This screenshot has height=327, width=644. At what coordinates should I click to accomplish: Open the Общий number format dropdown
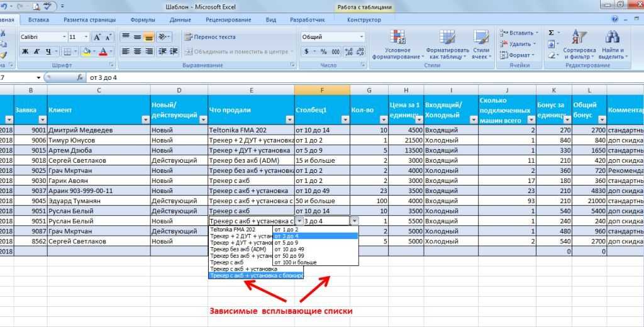point(362,37)
